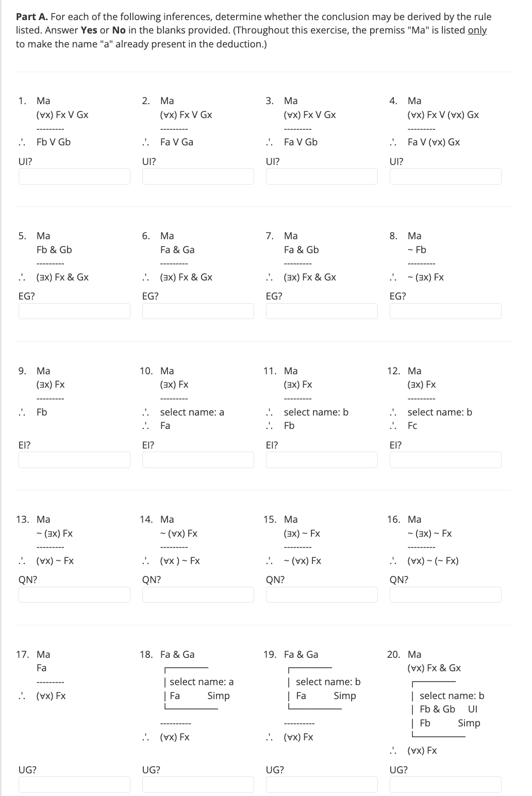Click the question 11 EI answer box
This screenshot has width=532, height=796.
tap(322, 460)
